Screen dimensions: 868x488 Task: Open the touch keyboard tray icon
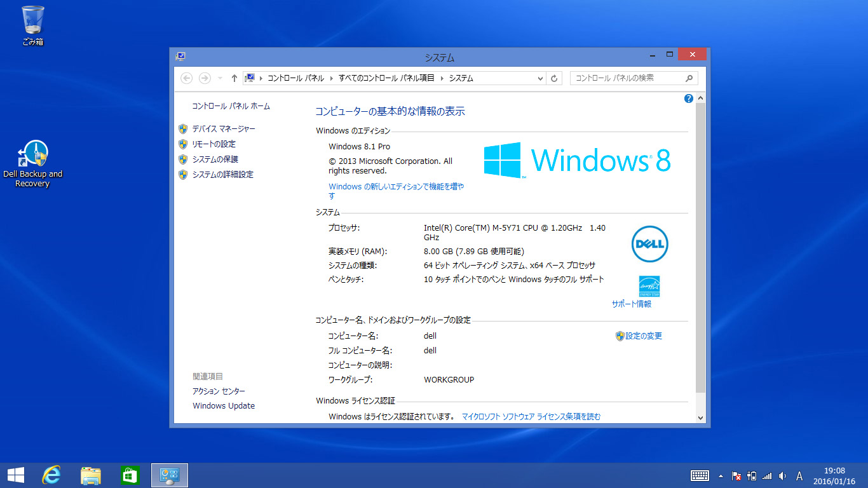point(700,476)
